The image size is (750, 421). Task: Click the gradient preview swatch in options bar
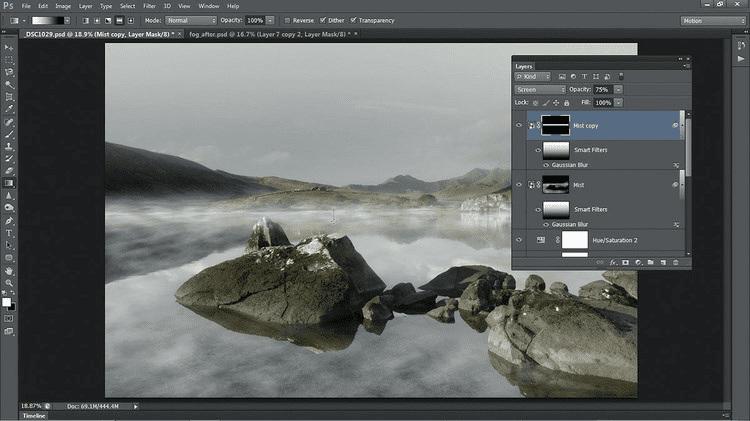coord(48,20)
